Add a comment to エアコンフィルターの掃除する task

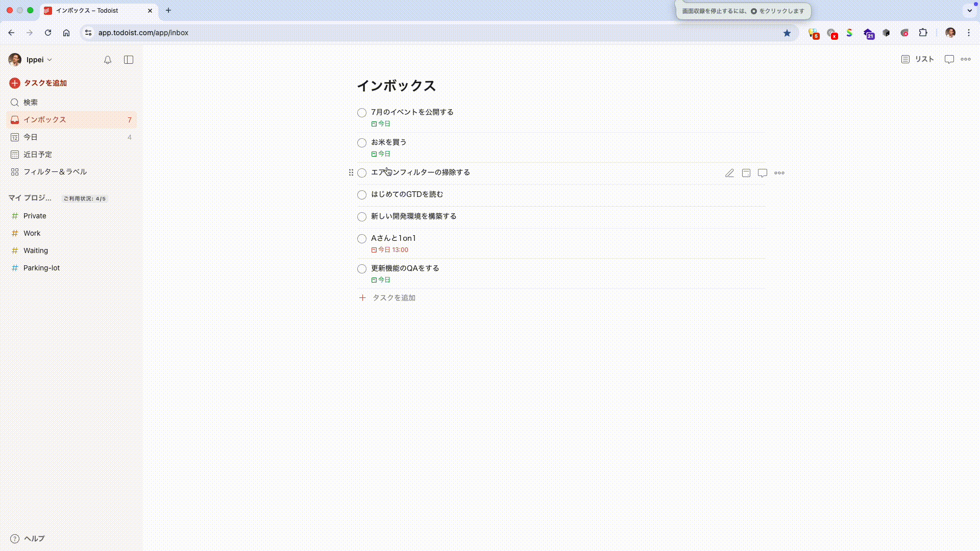[762, 173]
